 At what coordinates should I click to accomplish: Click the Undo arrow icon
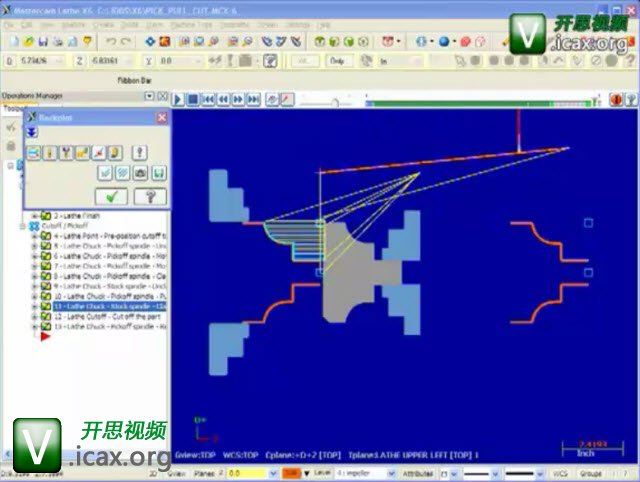click(x=111, y=41)
